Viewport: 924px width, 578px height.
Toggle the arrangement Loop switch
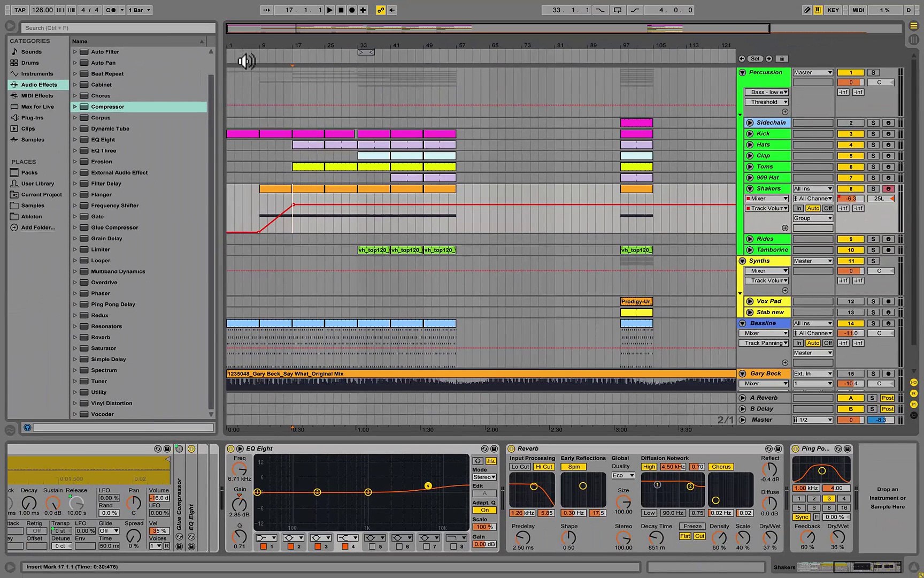(x=618, y=10)
